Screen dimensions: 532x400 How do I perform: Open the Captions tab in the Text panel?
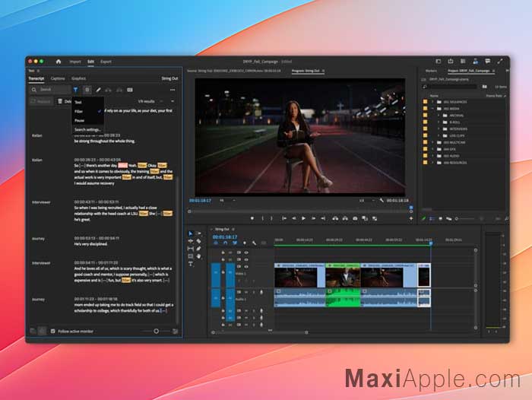click(58, 78)
